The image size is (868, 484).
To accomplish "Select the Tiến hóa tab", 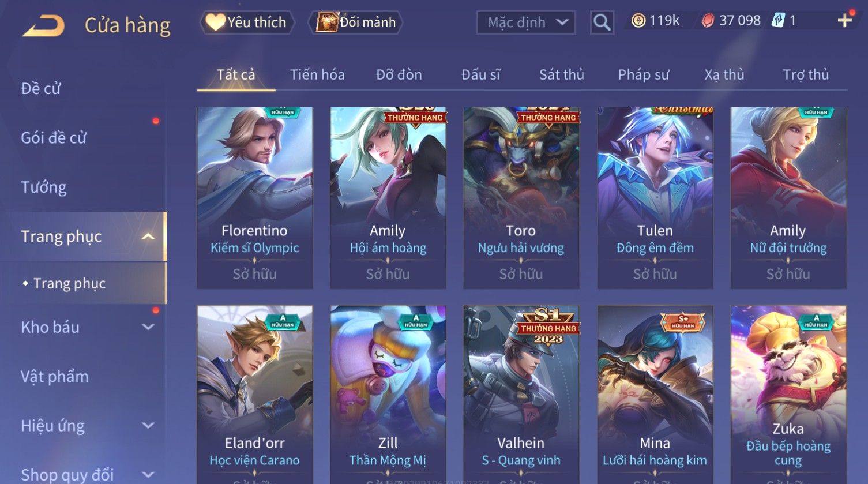I will click(x=317, y=74).
